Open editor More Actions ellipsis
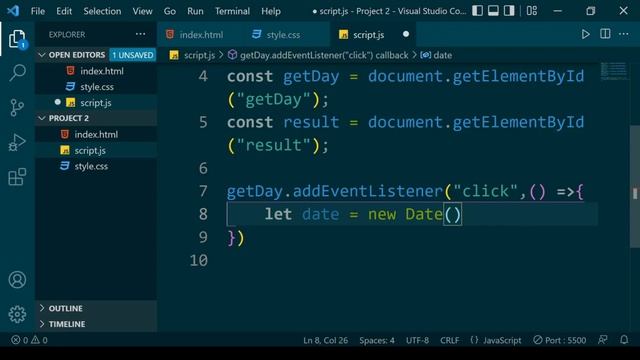 pyautogui.click(x=624, y=34)
